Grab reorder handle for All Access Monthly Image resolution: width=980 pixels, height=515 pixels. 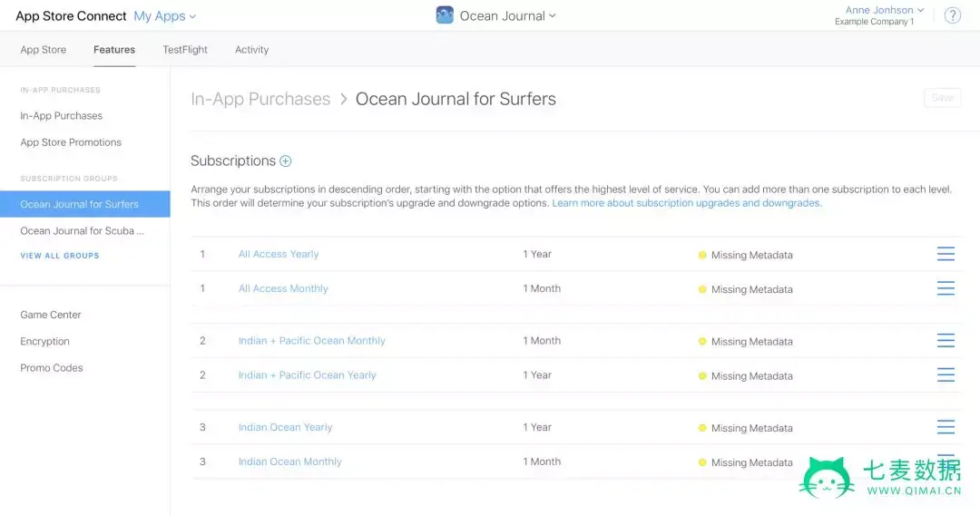946,287
